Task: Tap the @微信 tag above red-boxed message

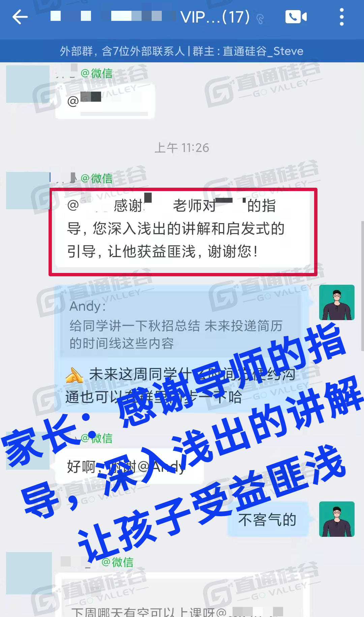Action: tap(97, 178)
